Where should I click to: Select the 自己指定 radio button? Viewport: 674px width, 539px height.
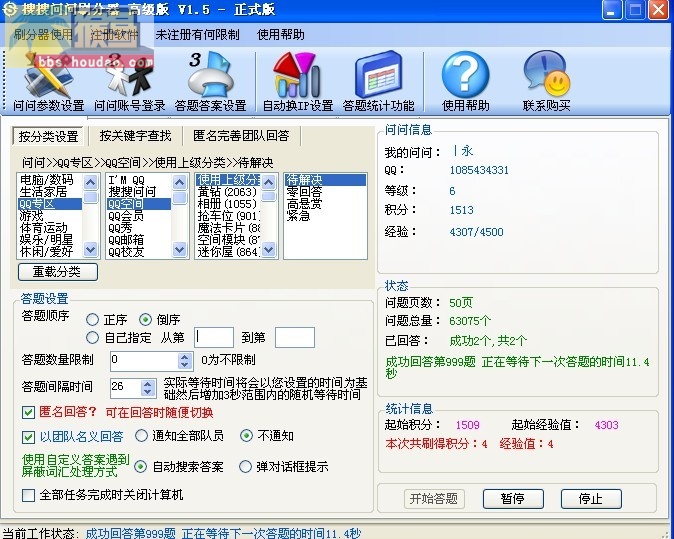92,338
